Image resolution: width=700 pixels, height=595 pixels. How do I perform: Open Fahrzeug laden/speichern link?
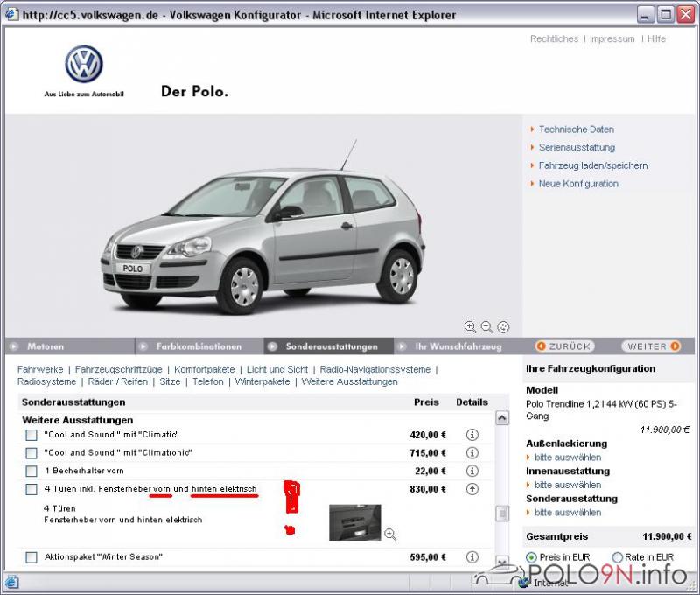593,165
